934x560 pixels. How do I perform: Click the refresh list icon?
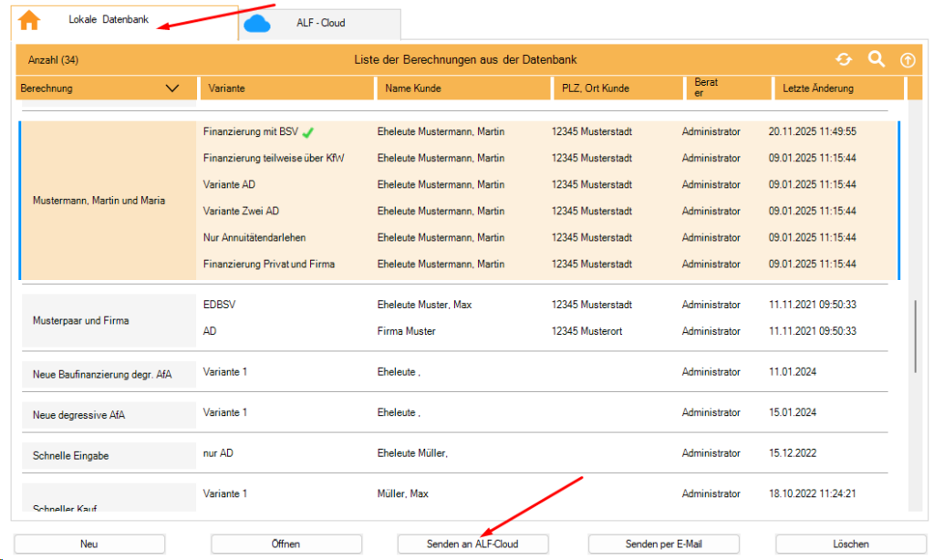click(x=844, y=59)
